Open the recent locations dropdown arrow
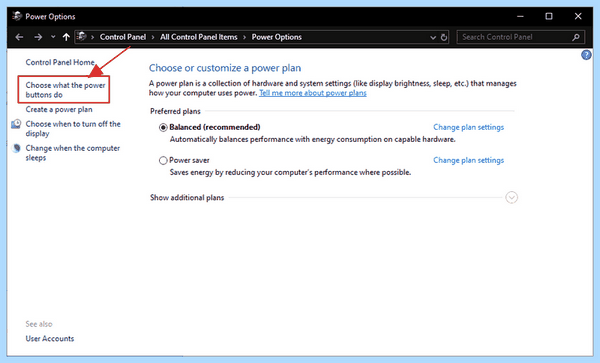The height and width of the screenshot is (363, 600). click(53, 37)
